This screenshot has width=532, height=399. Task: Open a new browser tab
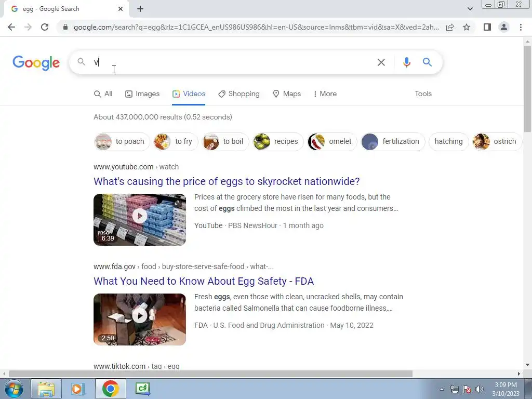point(140,9)
